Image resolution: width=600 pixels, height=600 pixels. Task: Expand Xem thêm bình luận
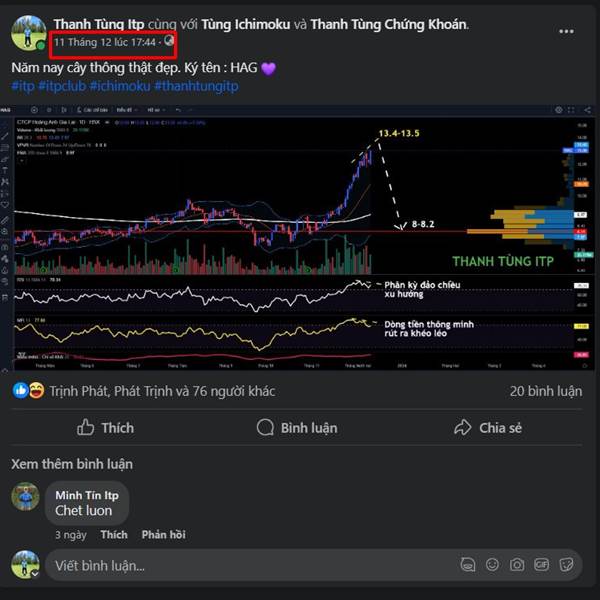tap(72, 464)
